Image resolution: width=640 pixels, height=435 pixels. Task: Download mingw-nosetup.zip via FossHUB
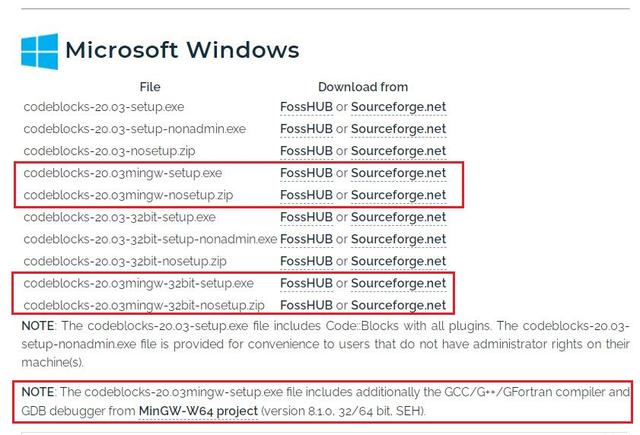click(307, 195)
